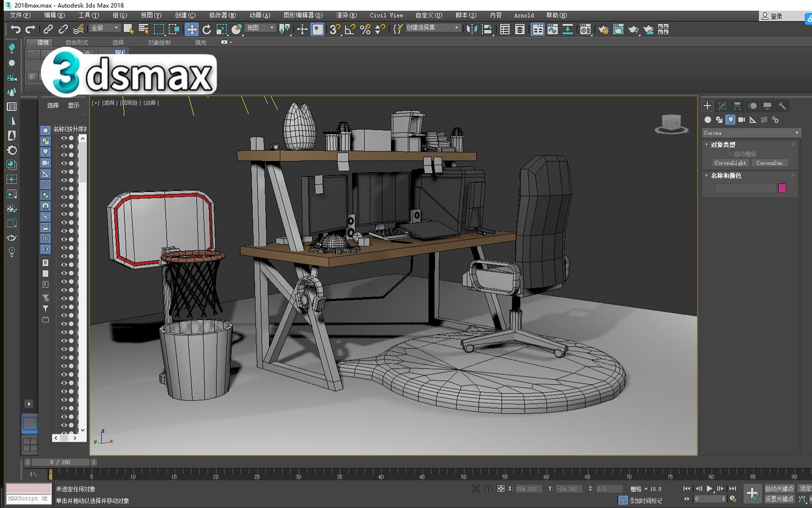Open the 视图 reference coordinate dropdown
The height and width of the screenshot is (508, 812).
(260, 28)
